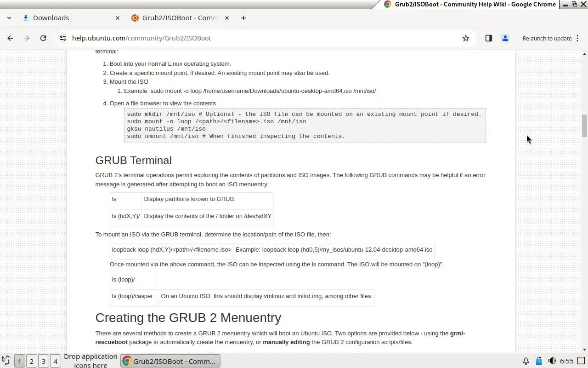Open volume control in tray
This screenshot has width=588, height=368.
point(552,361)
